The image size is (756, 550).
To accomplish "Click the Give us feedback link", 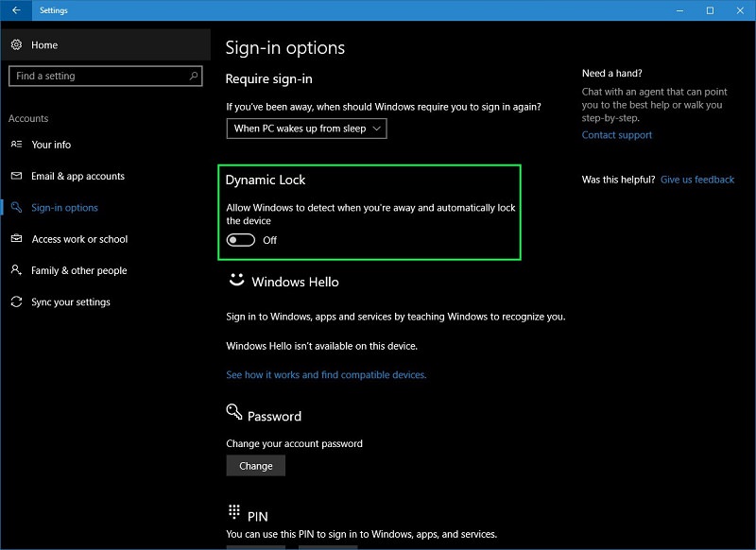I will 696,180.
